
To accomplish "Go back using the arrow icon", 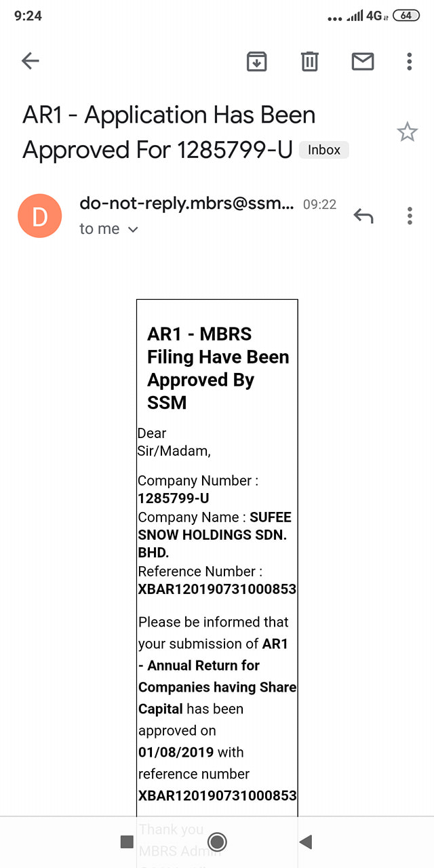I will click(31, 62).
